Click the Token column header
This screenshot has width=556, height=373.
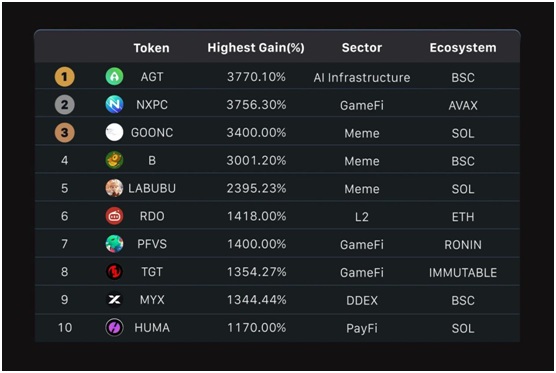point(151,48)
